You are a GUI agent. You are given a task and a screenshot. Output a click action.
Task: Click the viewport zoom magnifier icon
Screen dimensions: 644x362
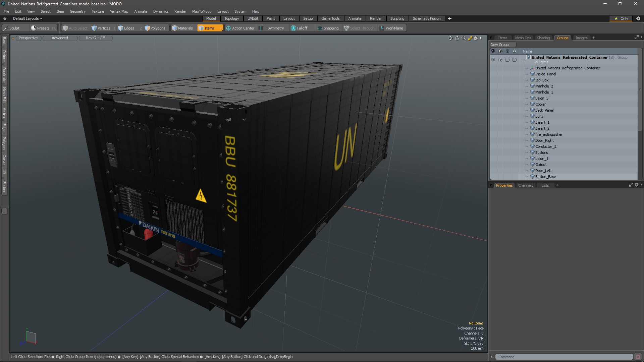(x=464, y=38)
